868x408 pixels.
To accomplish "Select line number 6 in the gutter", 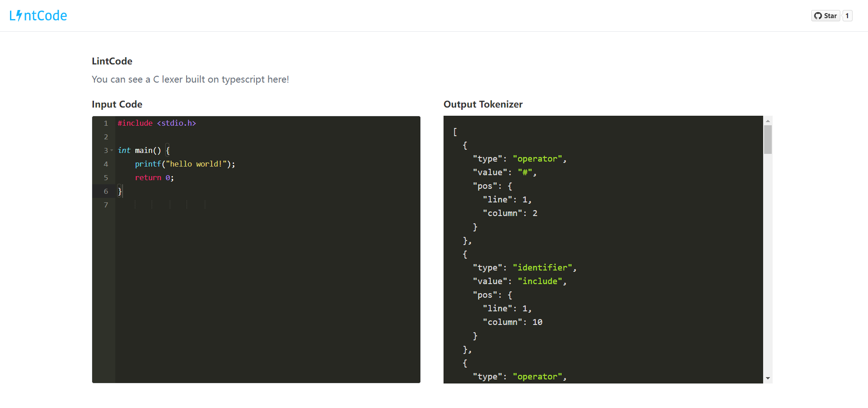I will pyautogui.click(x=106, y=191).
